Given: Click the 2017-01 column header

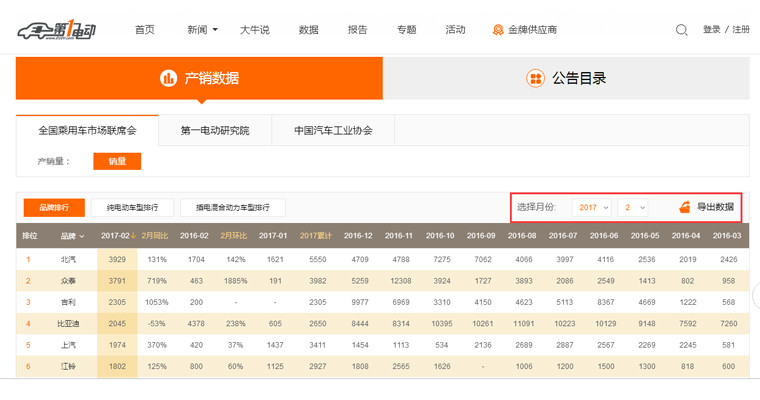Looking at the screenshot, I should point(273,236).
